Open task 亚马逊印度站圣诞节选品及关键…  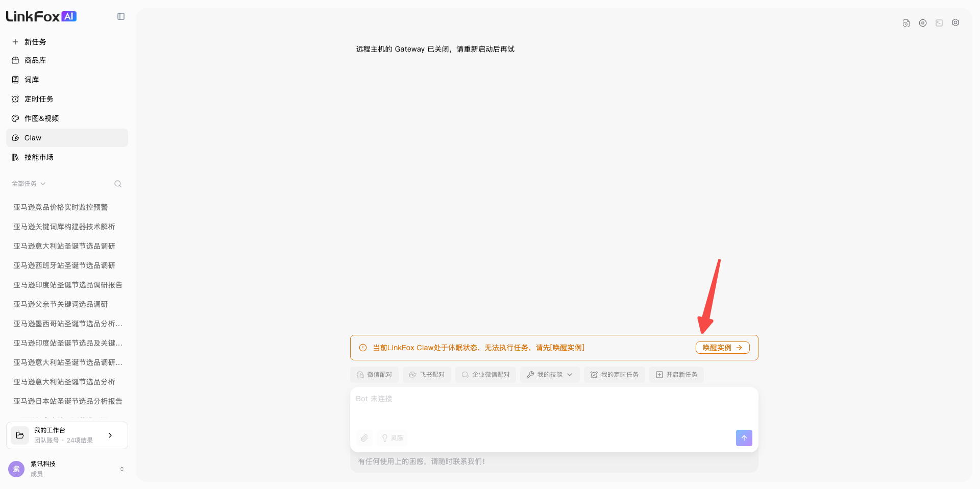(67, 343)
